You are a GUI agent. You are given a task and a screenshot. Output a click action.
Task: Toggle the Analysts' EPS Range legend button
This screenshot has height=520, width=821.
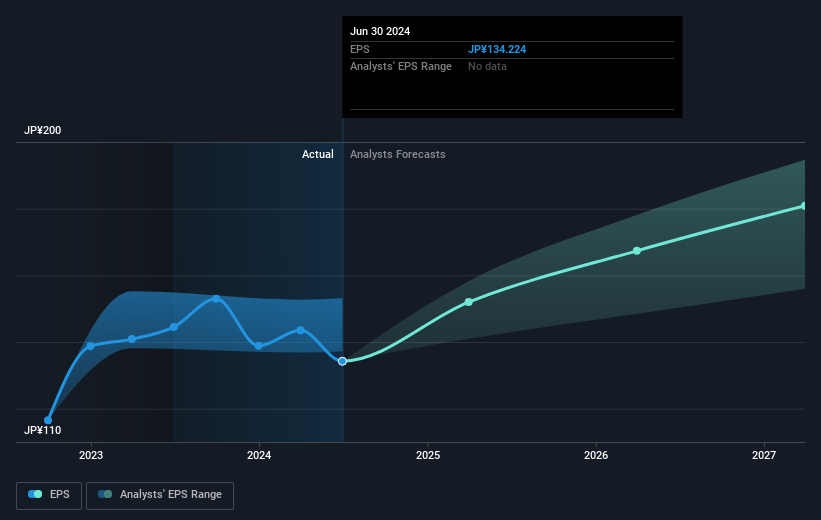tap(160, 495)
